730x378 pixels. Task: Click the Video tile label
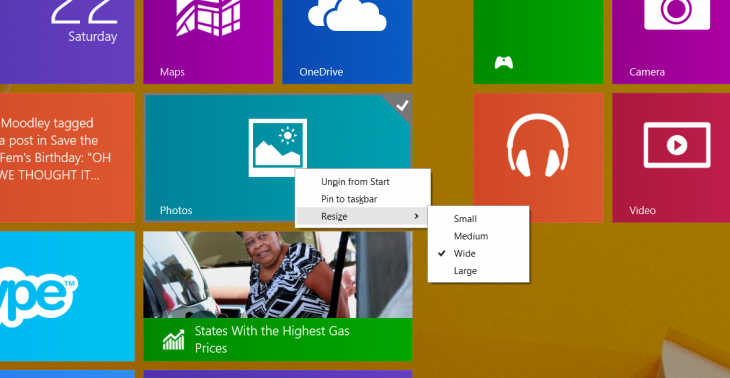pos(642,210)
